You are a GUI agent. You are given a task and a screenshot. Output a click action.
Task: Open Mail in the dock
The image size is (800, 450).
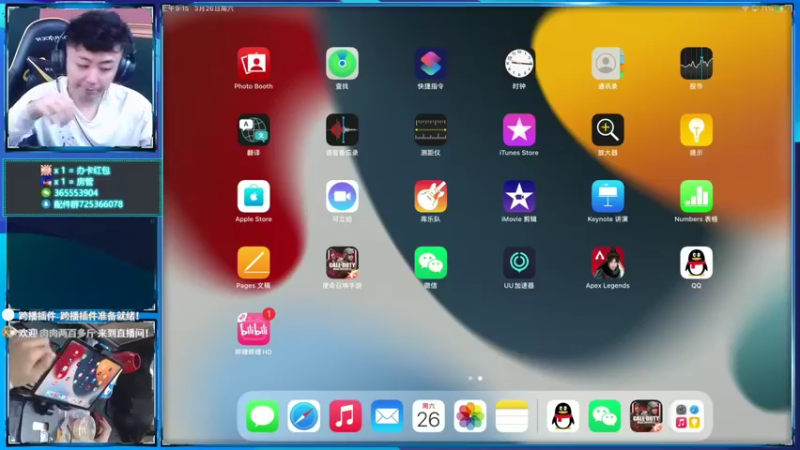(x=387, y=416)
